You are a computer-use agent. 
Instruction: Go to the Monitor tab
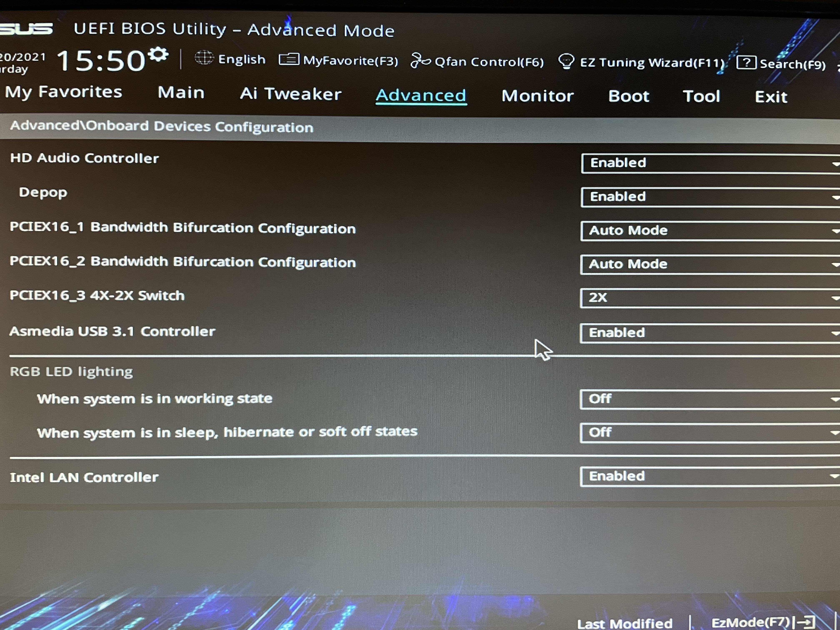pyautogui.click(x=537, y=96)
